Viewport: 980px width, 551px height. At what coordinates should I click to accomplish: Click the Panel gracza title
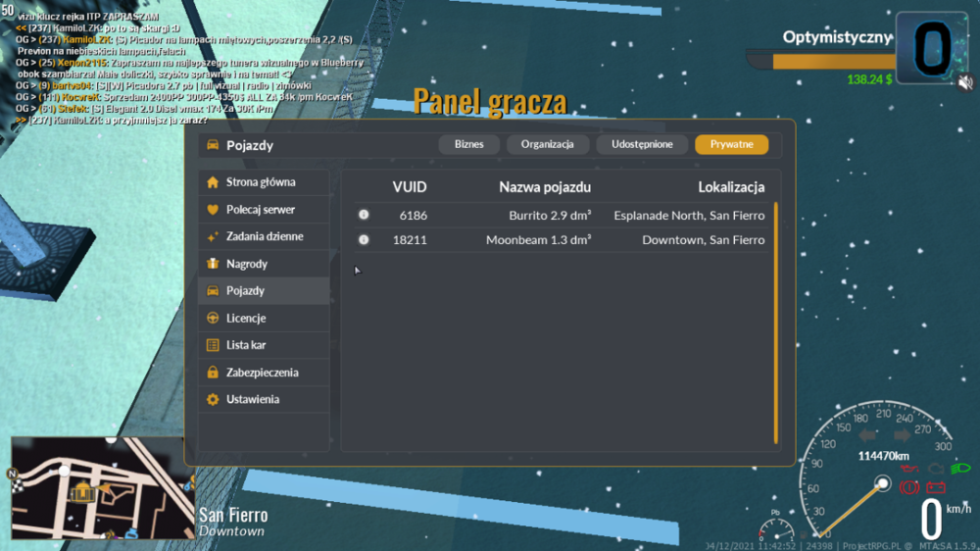(x=490, y=101)
